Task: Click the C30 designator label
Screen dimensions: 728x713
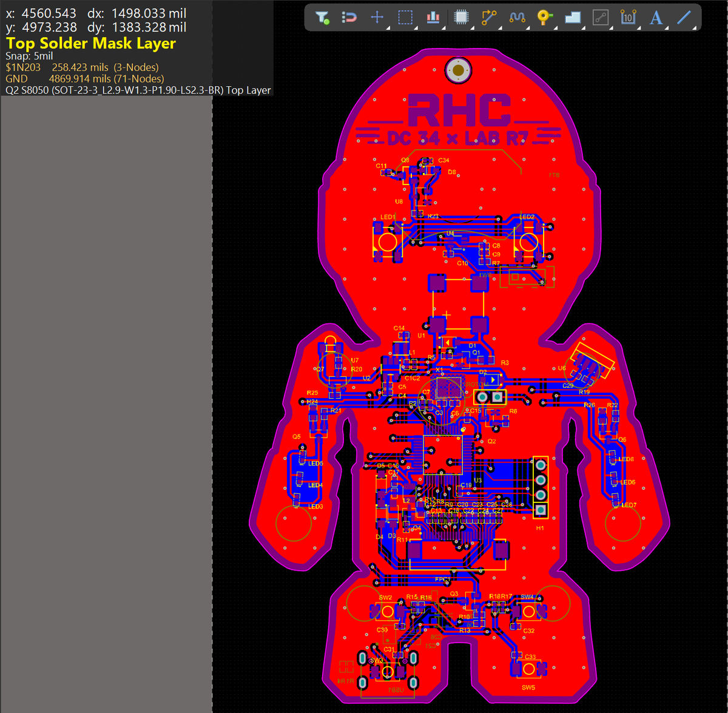Action: (382, 630)
